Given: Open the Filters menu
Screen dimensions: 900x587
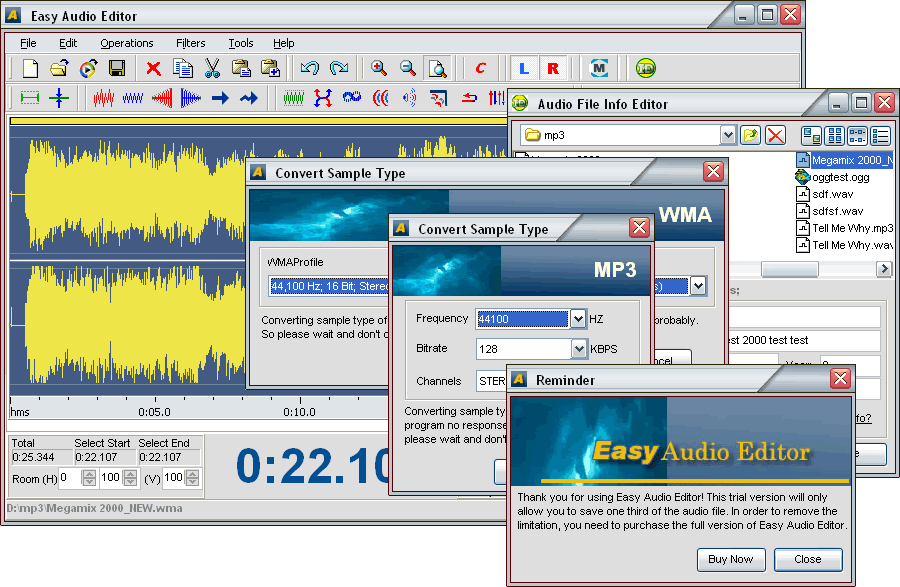Looking at the screenshot, I should click(x=191, y=43).
